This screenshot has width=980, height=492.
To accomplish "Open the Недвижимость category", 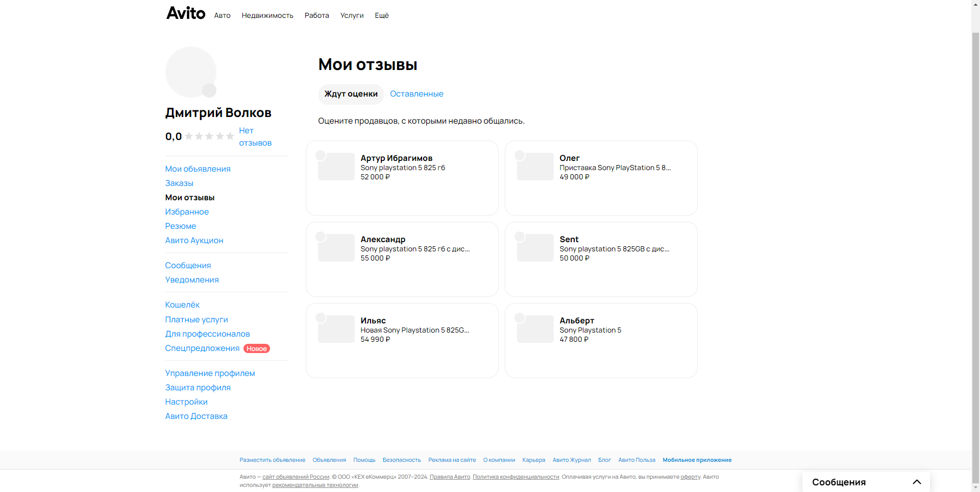I will (267, 15).
